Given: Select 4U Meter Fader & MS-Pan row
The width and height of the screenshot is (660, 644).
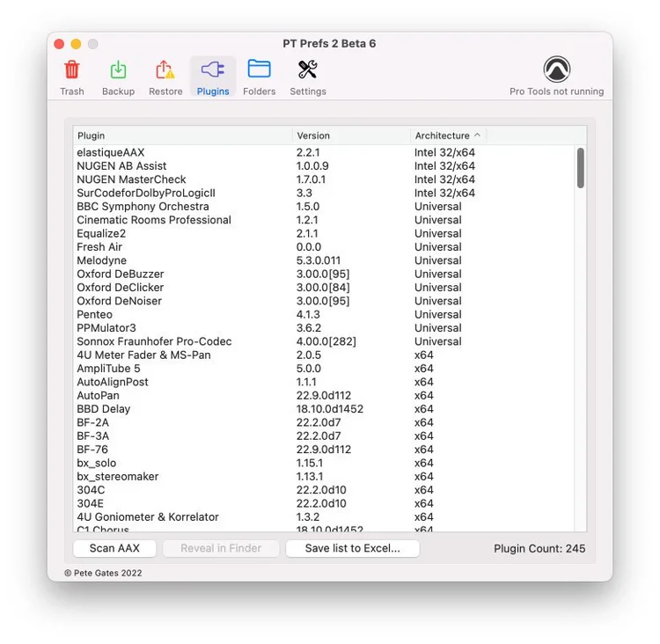Looking at the screenshot, I should [x=323, y=355].
